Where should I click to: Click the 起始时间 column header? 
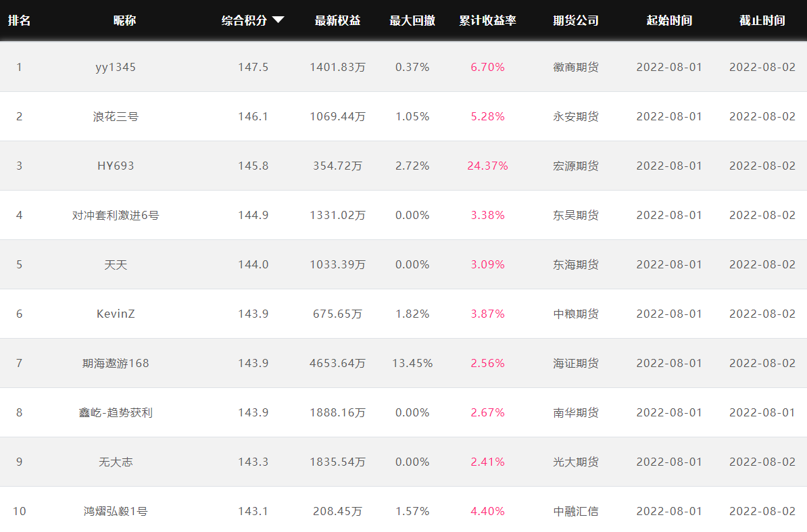coord(669,20)
